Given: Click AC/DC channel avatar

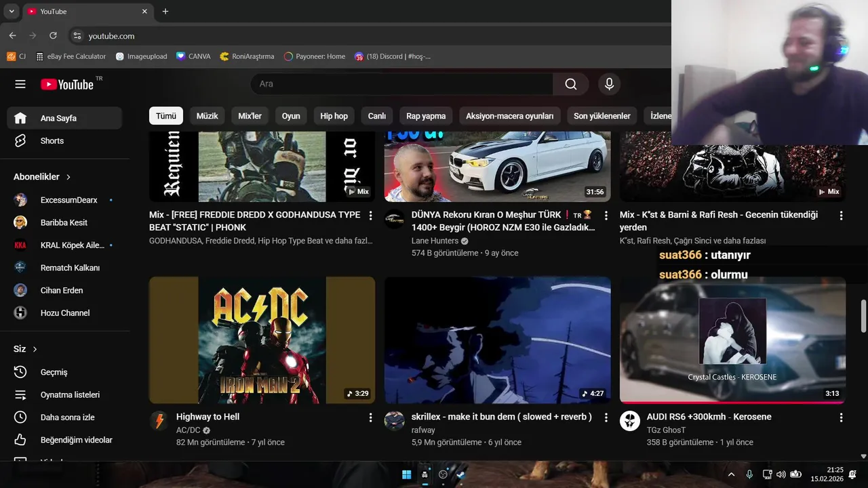Looking at the screenshot, I should (159, 421).
